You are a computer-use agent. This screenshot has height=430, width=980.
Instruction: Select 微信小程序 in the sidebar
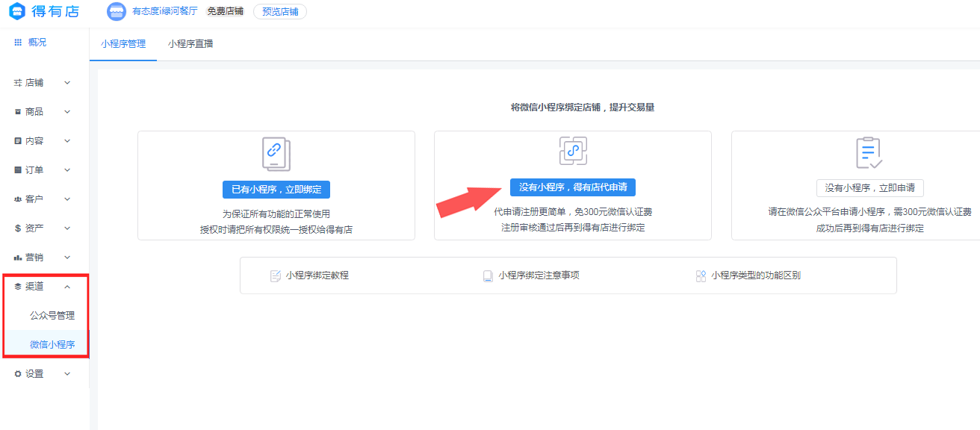(x=52, y=345)
